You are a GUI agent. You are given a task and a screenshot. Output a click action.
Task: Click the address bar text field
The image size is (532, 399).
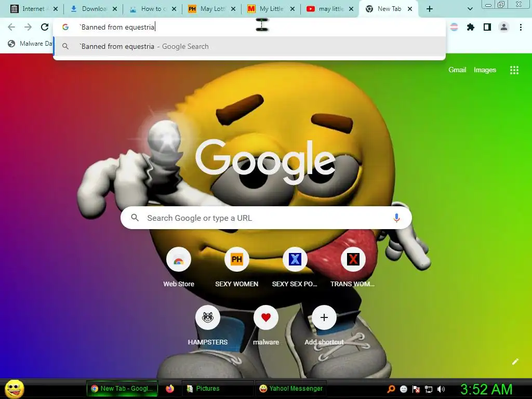249,27
